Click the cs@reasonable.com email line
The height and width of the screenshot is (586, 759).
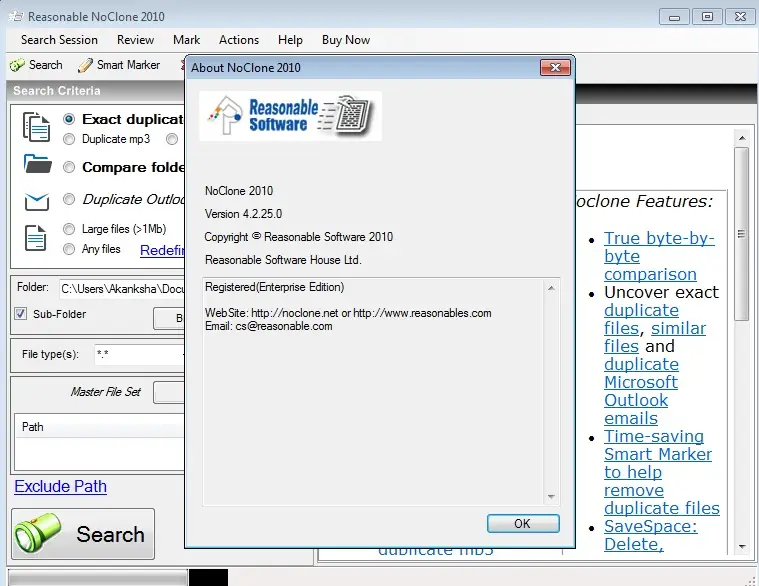point(269,326)
